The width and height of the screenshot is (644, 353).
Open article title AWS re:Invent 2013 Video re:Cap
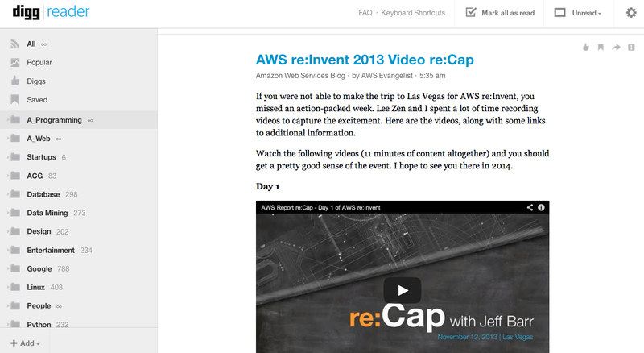365,60
